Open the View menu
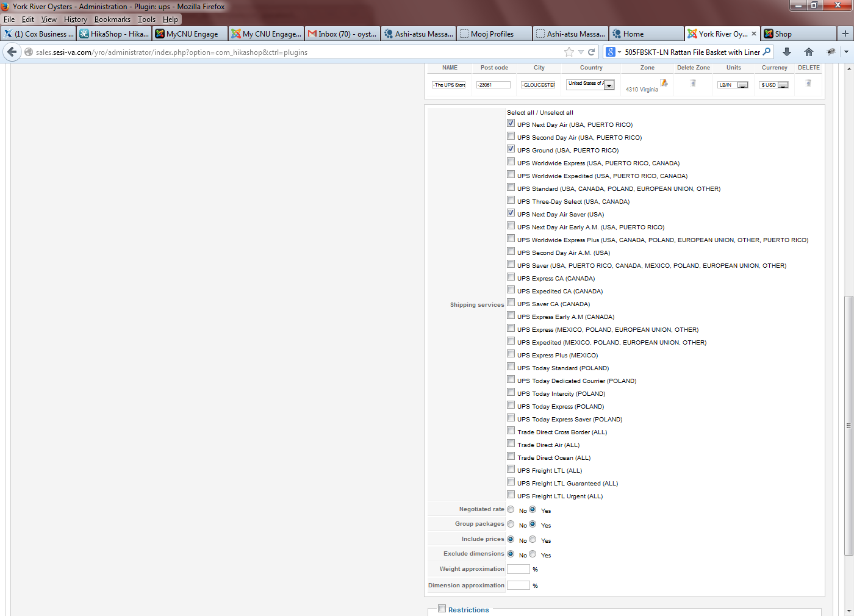The height and width of the screenshot is (616, 854). pos(49,20)
